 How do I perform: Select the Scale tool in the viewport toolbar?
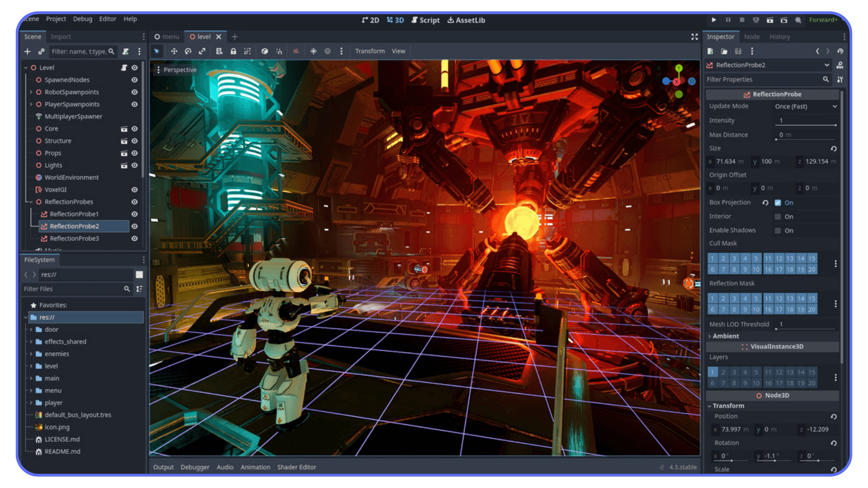202,51
